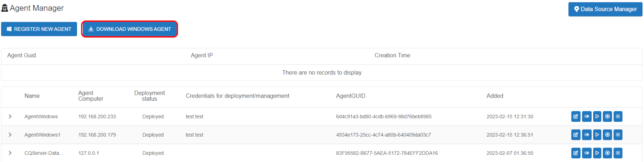Click Register New Agent button
This screenshot has width=644, height=162.
[39, 29]
